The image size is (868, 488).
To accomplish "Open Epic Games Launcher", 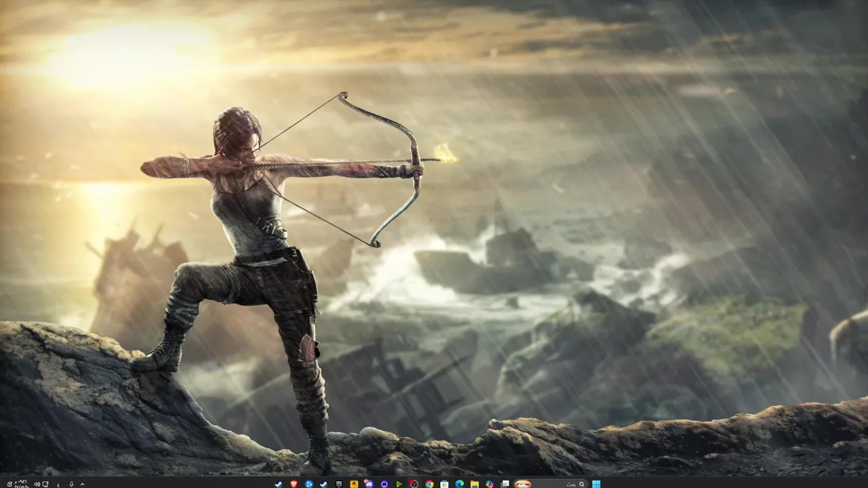I will (338, 484).
